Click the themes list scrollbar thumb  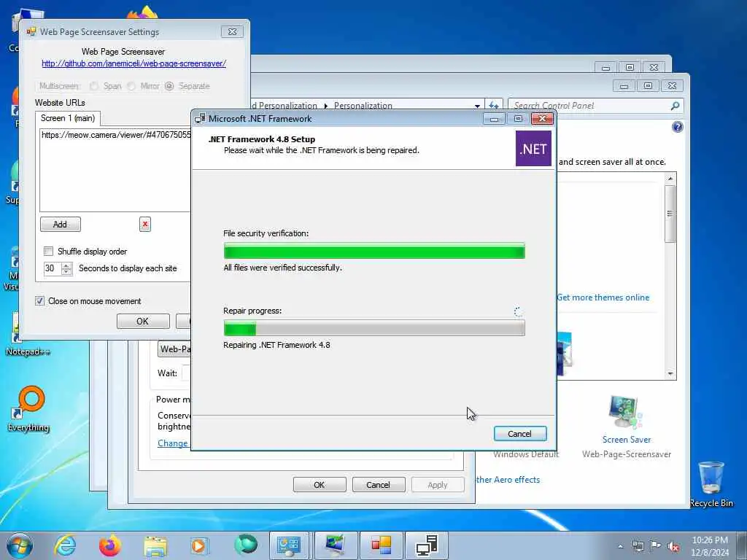(x=670, y=214)
